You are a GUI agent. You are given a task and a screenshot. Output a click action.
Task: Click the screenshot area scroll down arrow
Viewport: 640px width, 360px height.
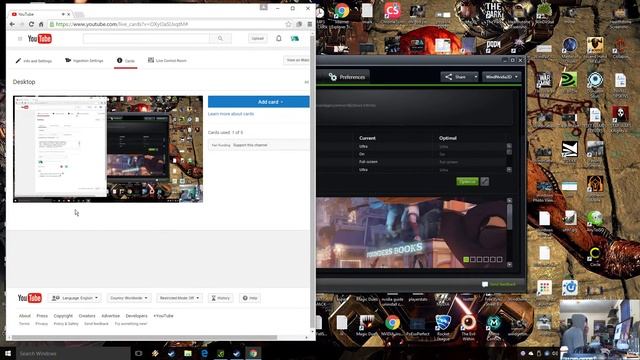coord(509,264)
